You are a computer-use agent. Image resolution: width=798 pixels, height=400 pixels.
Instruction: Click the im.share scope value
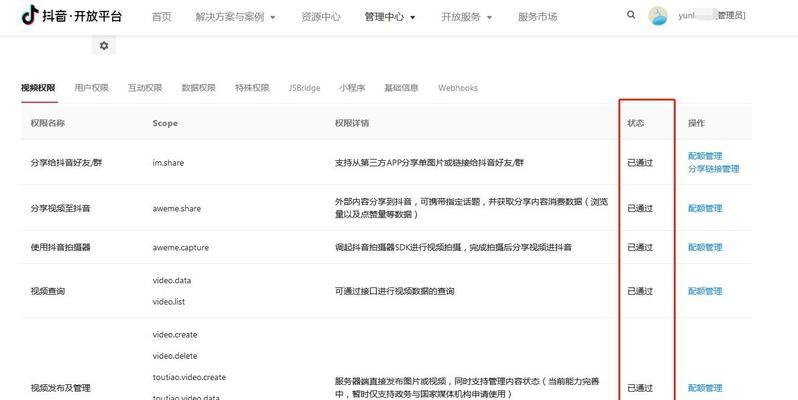pyautogui.click(x=168, y=163)
